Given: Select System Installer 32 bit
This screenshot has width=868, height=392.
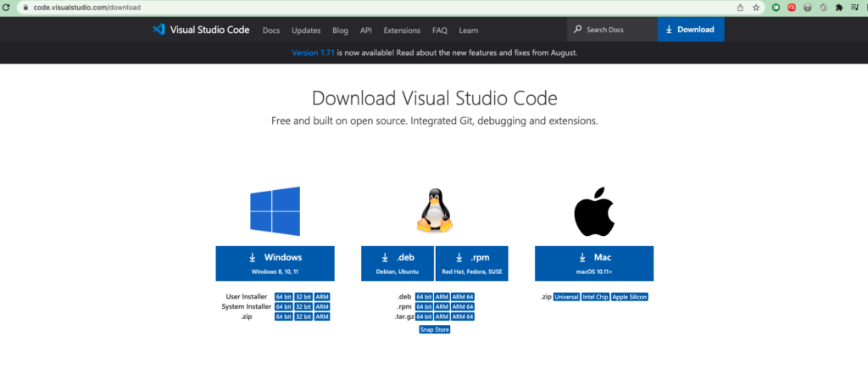Looking at the screenshot, I should pos(303,306).
